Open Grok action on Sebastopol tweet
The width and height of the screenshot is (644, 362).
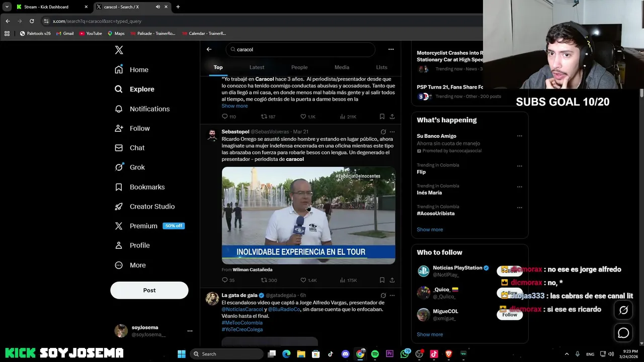[383, 132]
